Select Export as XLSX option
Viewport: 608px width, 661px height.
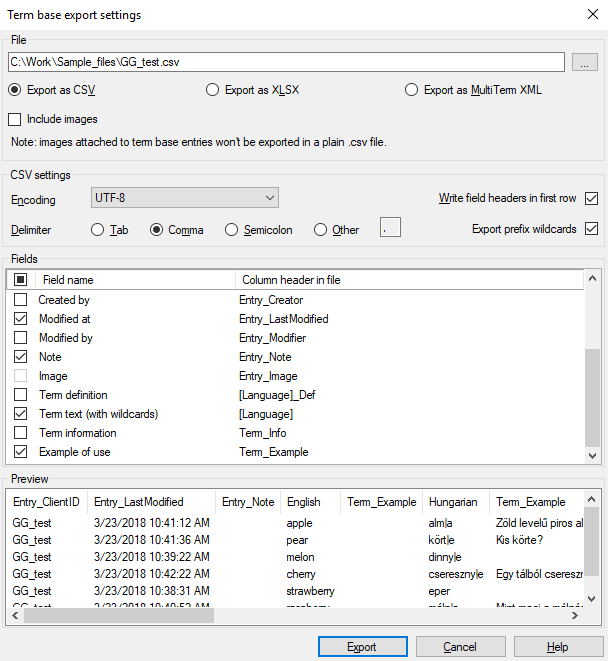[212, 90]
